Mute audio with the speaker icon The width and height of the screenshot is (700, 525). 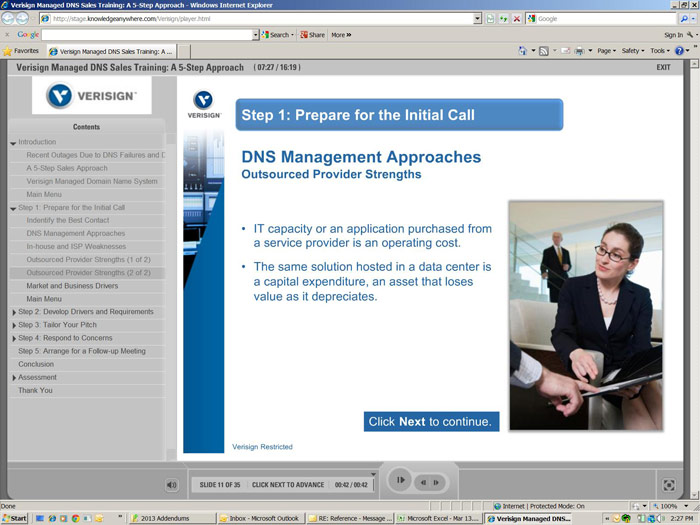click(x=171, y=485)
